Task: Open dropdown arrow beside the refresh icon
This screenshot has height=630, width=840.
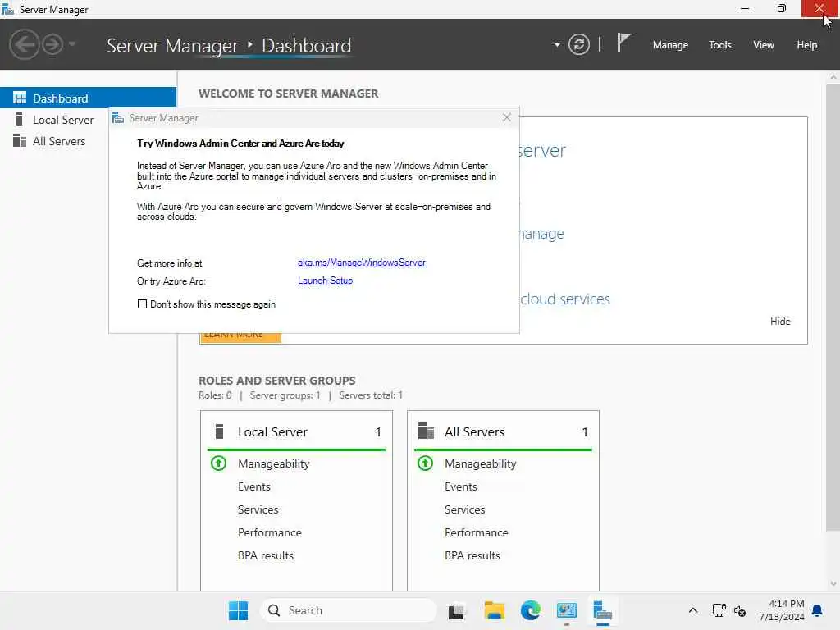Action: [x=557, y=45]
